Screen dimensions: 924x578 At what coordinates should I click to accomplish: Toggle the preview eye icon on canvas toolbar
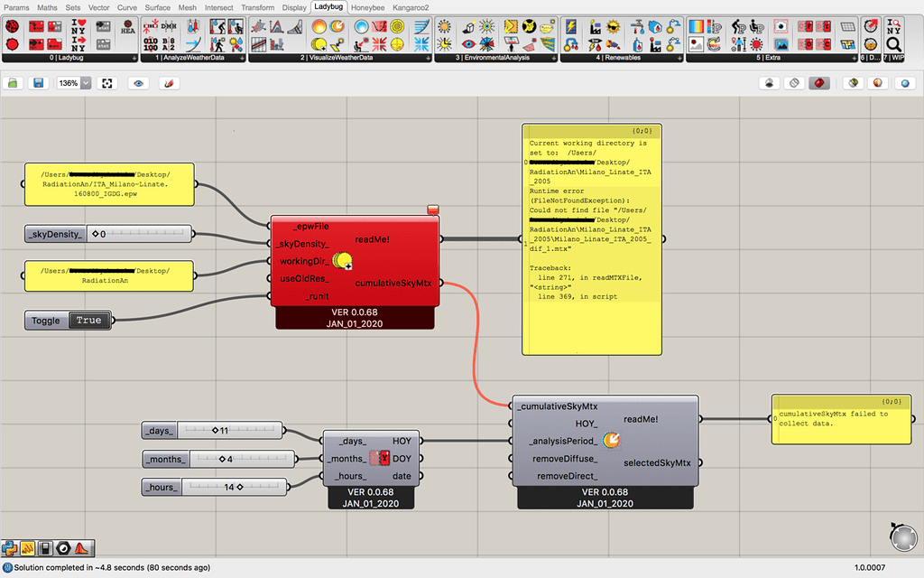139,82
